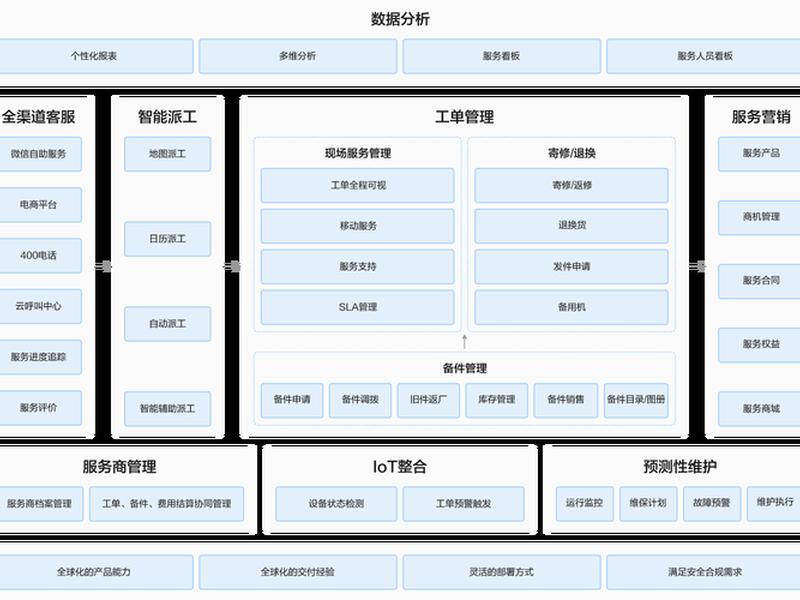Screen dimensions: 800x600
Task: Select the 寄修/返修 box
Action: 571,185
